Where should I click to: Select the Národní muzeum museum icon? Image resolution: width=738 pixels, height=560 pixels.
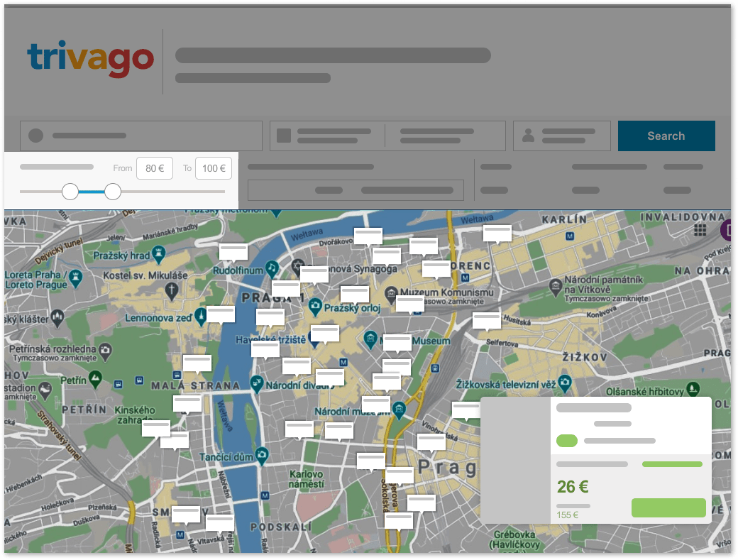399,410
